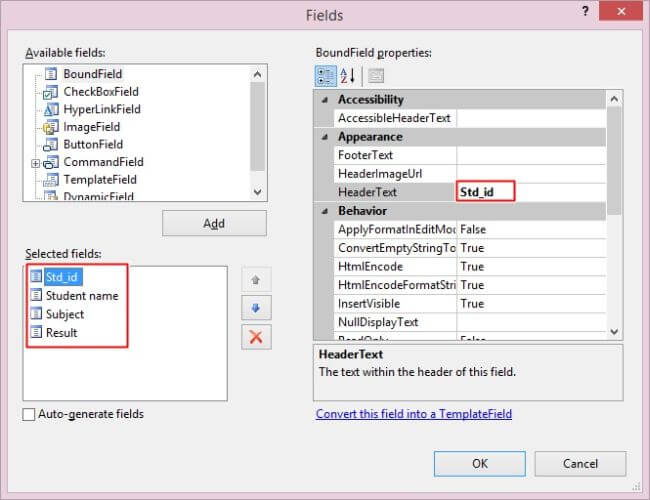Image resolution: width=650 pixels, height=500 pixels.
Task: Click the icon beside Subject field
Action: click(x=36, y=313)
